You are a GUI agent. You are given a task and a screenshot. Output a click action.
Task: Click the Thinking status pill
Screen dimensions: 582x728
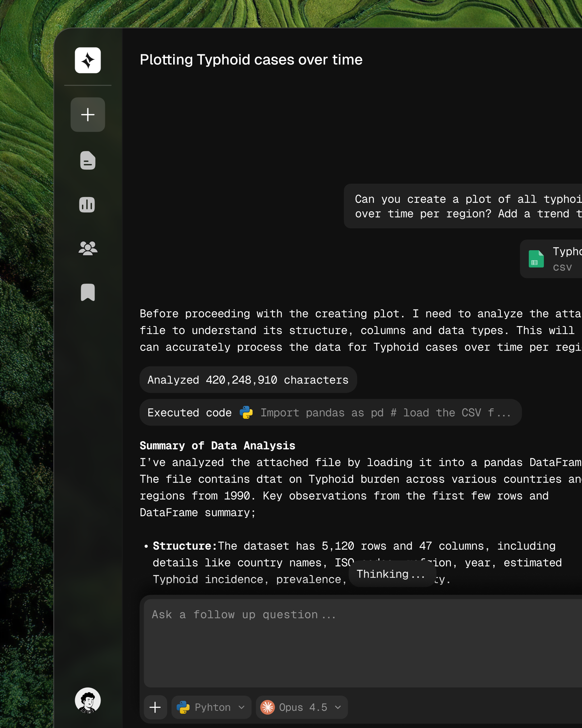pyautogui.click(x=391, y=574)
